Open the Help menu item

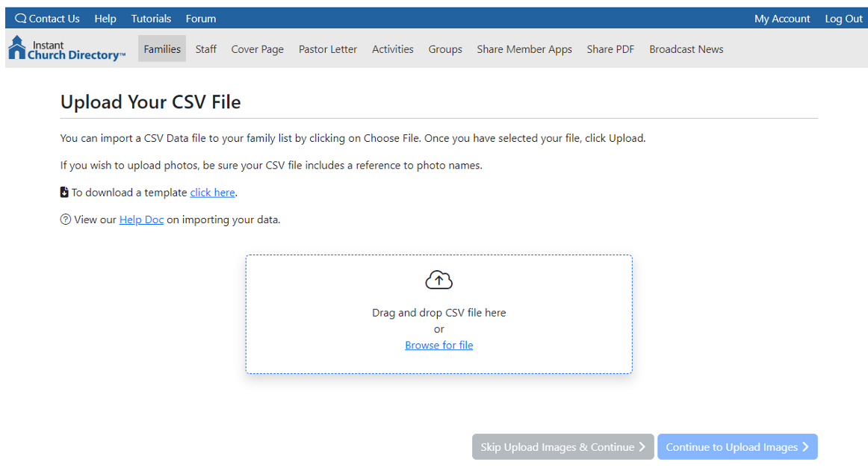(x=105, y=18)
